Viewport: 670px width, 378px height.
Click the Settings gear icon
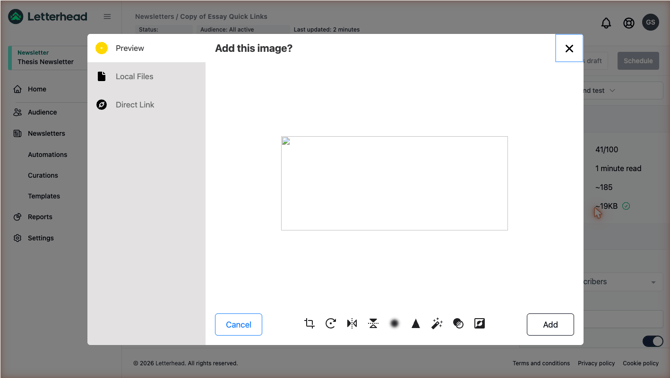point(18,238)
